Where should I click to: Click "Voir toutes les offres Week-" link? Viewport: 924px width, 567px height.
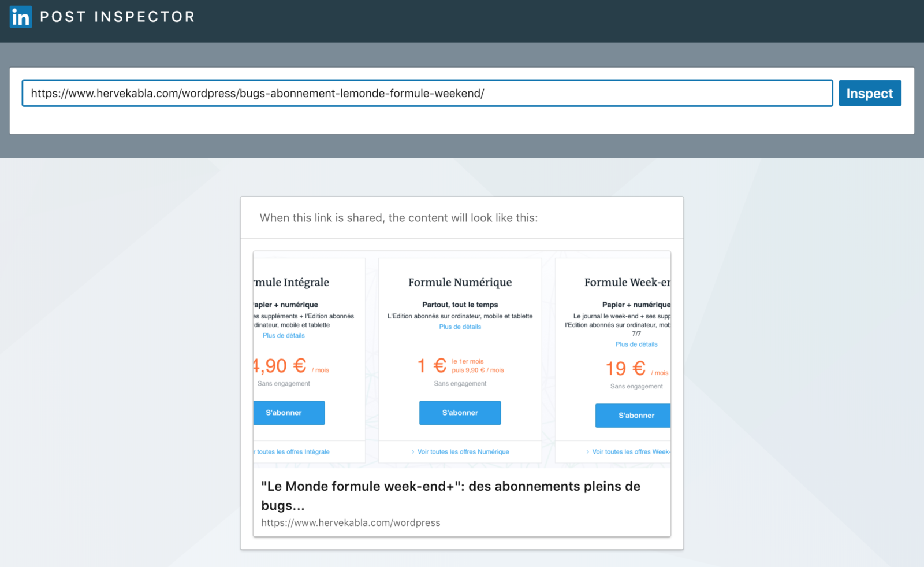coord(631,452)
